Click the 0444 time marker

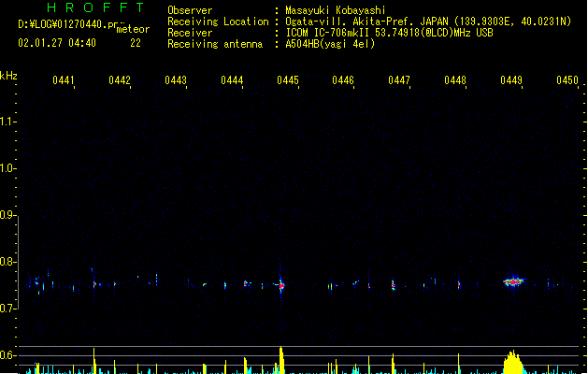[x=232, y=80]
